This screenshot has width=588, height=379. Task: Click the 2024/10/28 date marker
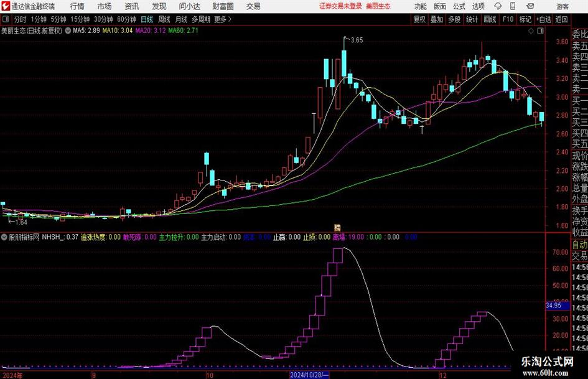pos(309,375)
